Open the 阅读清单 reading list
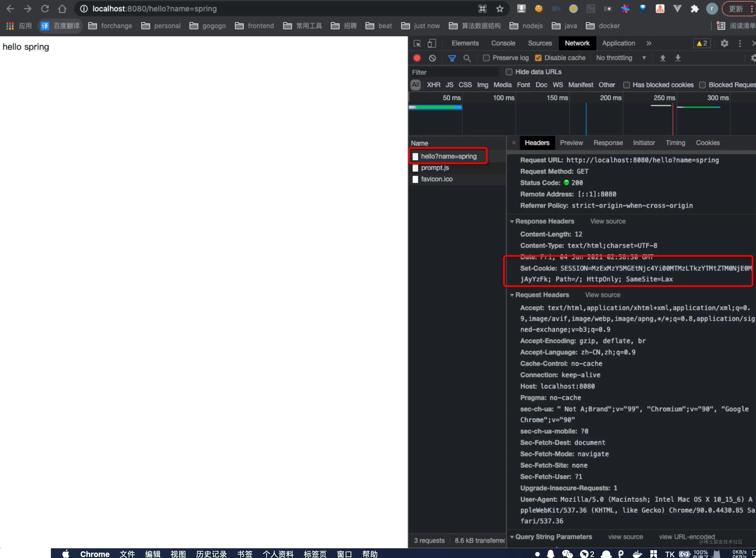This screenshot has height=558, width=756. [736, 26]
